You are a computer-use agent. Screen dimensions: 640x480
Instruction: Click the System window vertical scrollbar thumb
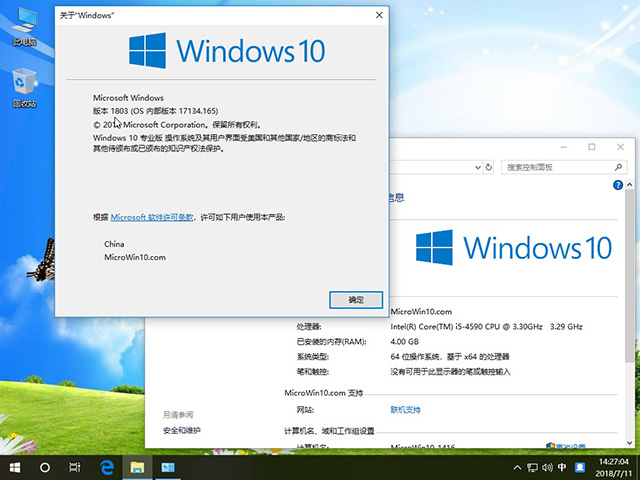point(630,276)
